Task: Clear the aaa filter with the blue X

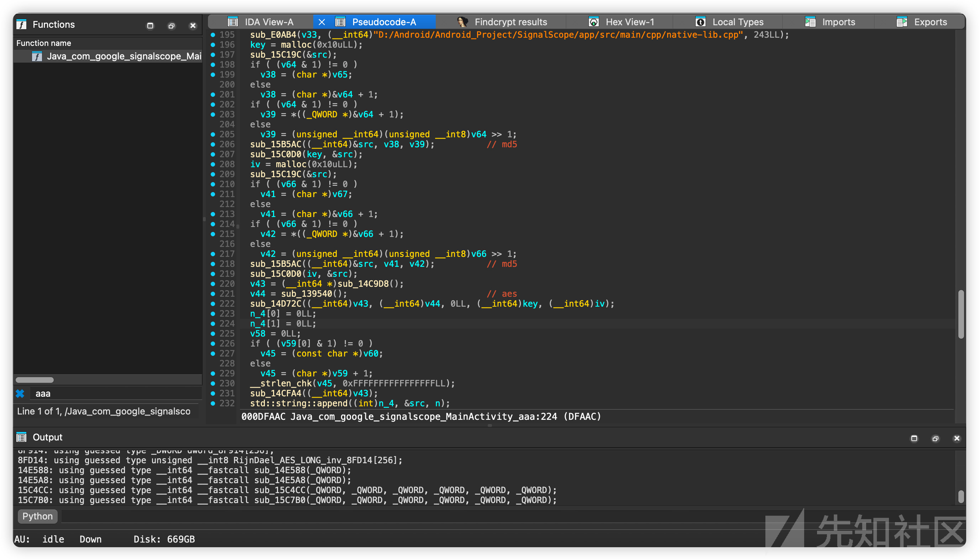Action: 20,393
